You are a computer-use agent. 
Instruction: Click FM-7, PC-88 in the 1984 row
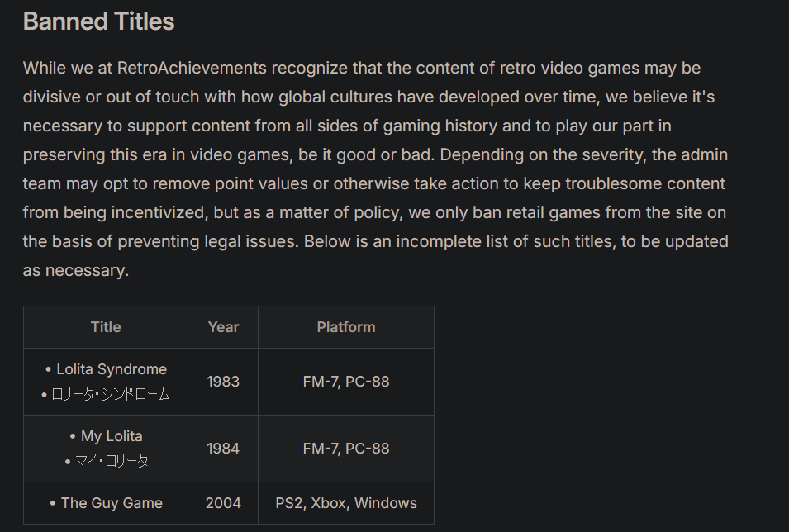coord(345,449)
